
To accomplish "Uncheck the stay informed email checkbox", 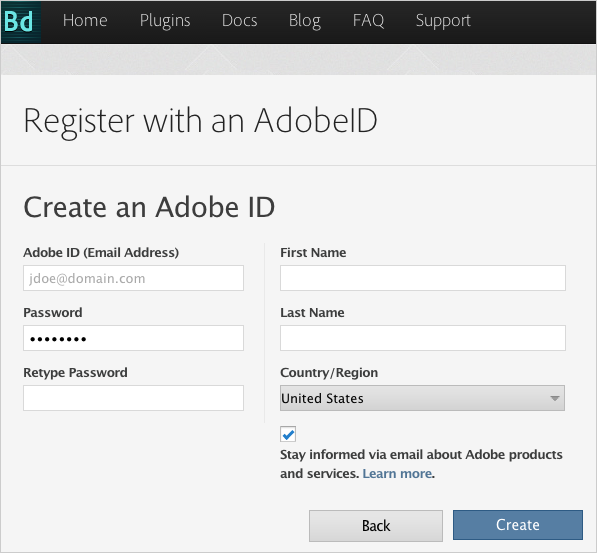I will coord(288,434).
